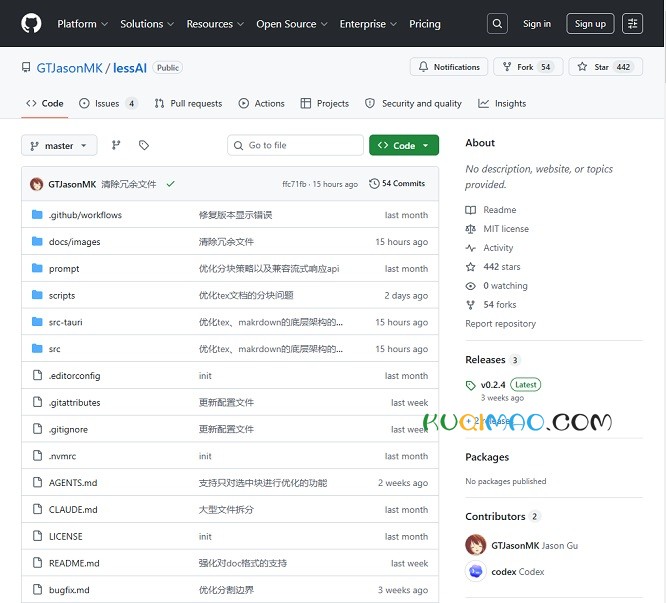Screen dimensions: 666x603
Task: Switch to the Issues tab
Action: coord(107,103)
